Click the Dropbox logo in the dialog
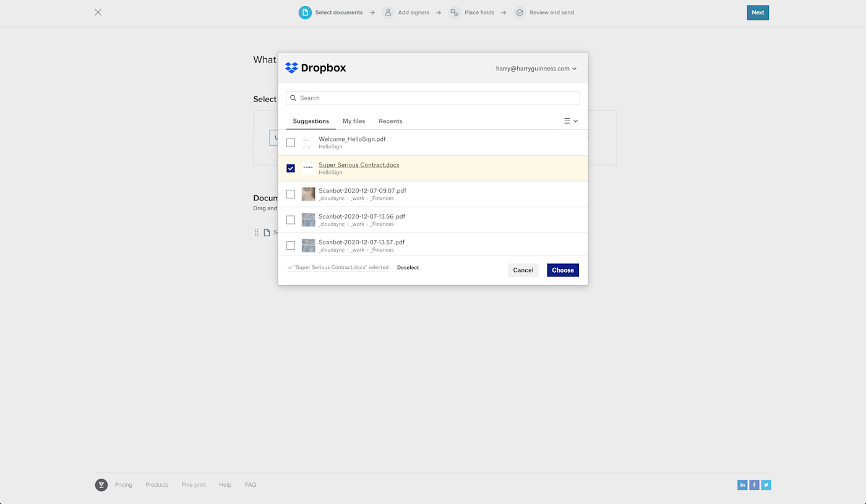The height and width of the screenshot is (504, 866). (x=315, y=68)
